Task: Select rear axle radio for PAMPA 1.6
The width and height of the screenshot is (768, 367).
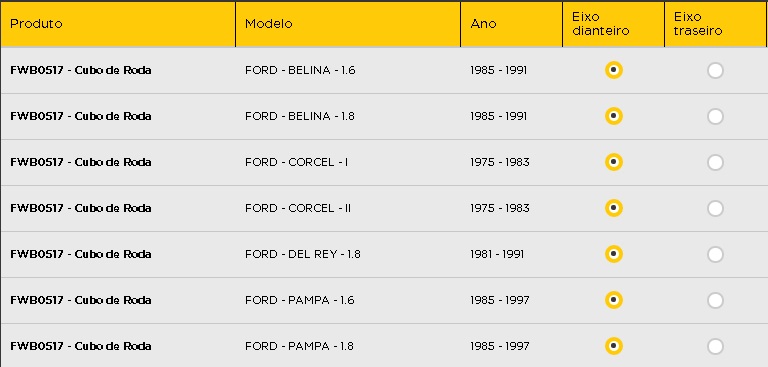Action: coord(715,300)
